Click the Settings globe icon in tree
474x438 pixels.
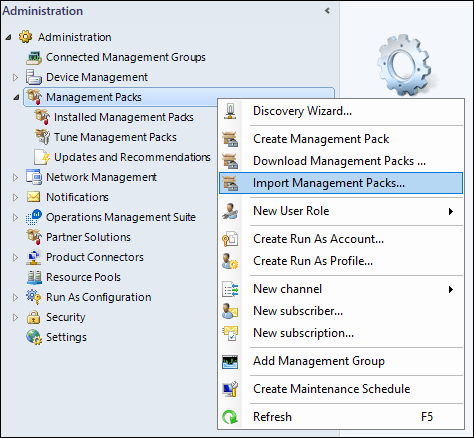click(34, 337)
